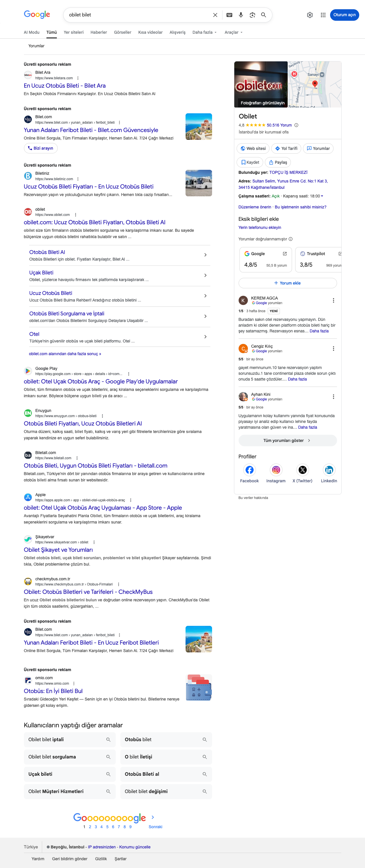Open obilet.com alanından daha fazla sonuç link
Image resolution: width=365 pixels, height=868 pixels.
click(x=65, y=354)
